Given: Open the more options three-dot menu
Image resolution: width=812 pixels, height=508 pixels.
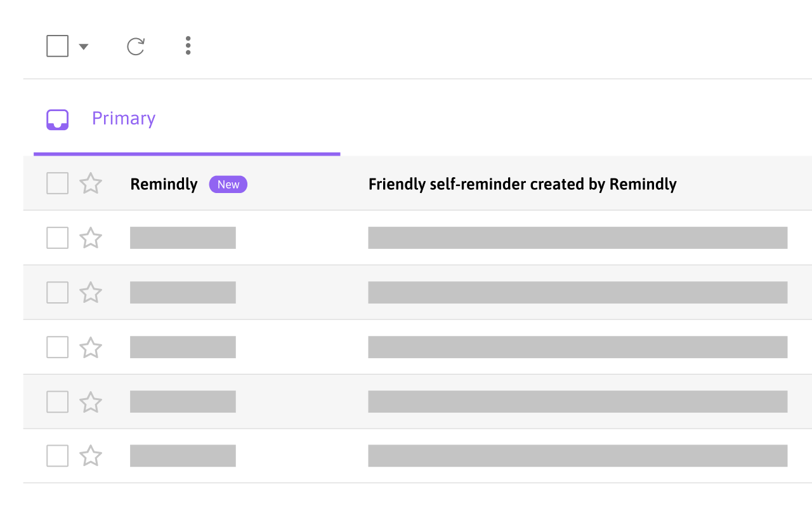Looking at the screenshot, I should (188, 45).
